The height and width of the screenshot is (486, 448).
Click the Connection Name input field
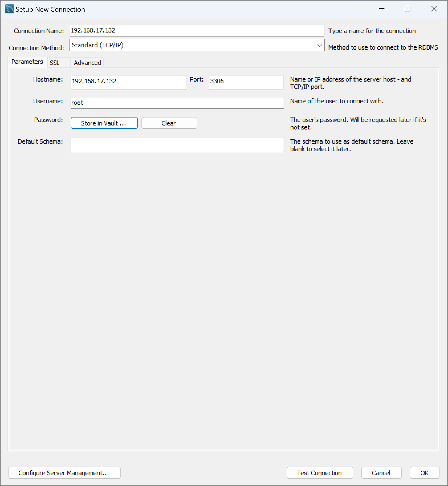[x=197, y=31]
